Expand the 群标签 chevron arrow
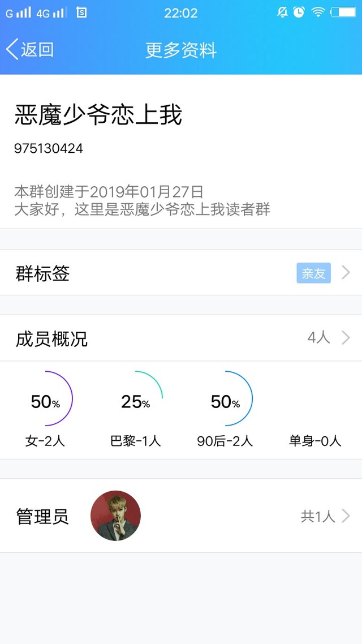Viewport: 362px width, 644px height. tap(346, 273)
